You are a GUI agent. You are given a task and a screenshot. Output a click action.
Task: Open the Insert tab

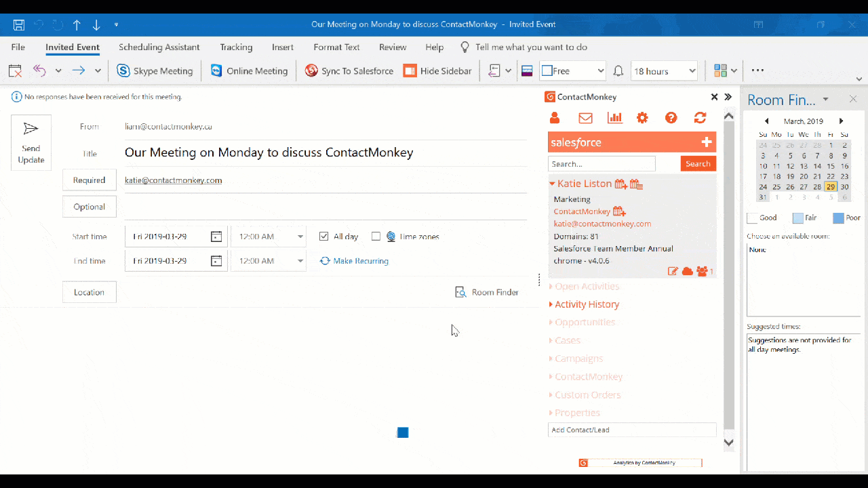click(283, 47)
